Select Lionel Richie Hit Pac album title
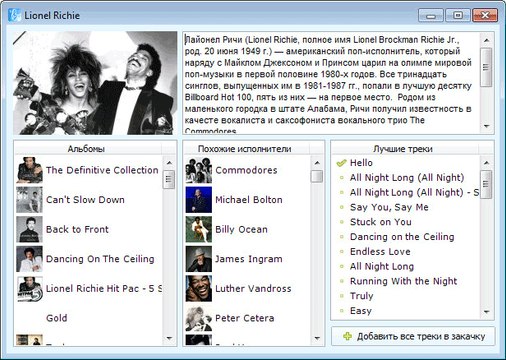Image resolution: width=506 pixels, height=360 pixels. (x=104, y=289)
